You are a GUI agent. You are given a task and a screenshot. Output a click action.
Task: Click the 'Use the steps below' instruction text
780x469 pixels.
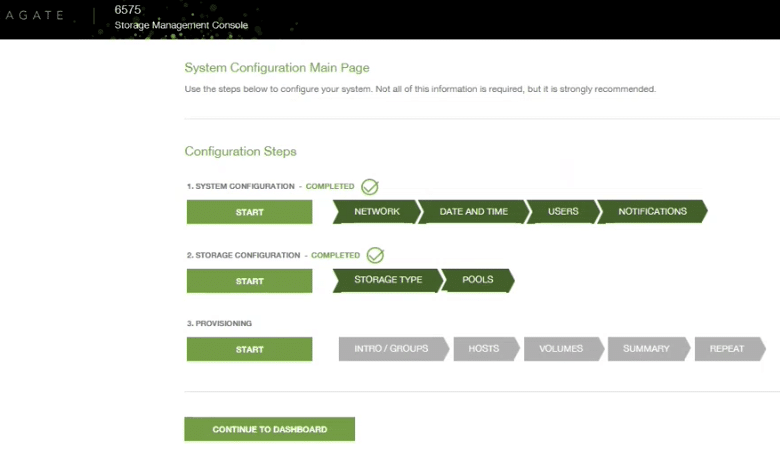tap(420, 89)
